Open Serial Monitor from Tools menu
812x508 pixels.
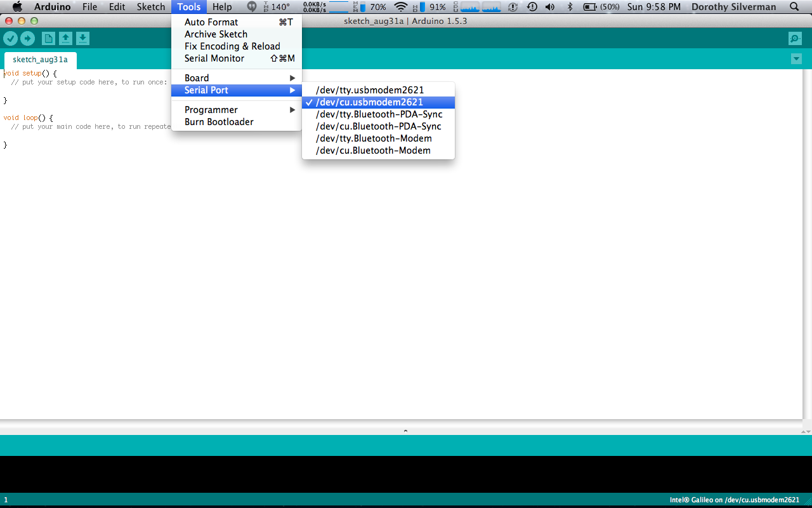(x=236, y=58)
